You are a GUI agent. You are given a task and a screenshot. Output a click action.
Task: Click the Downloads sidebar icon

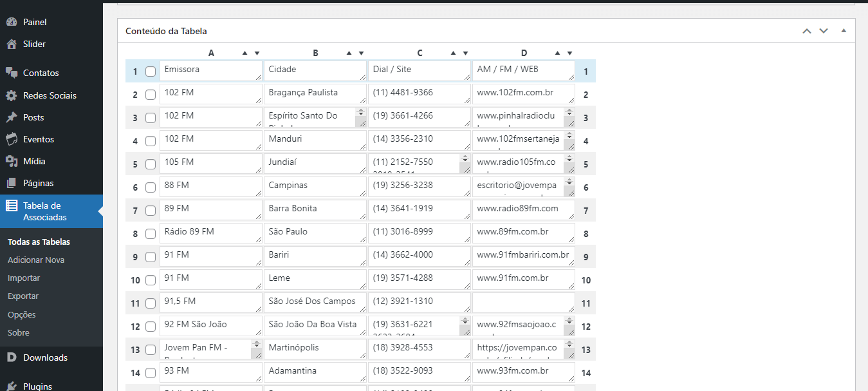[x=11, y=358]
